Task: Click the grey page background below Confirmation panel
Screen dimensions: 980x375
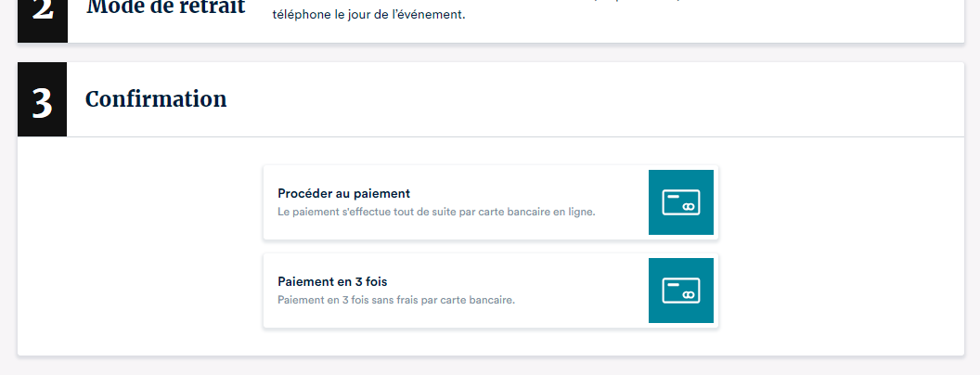Action: [490, 366]
